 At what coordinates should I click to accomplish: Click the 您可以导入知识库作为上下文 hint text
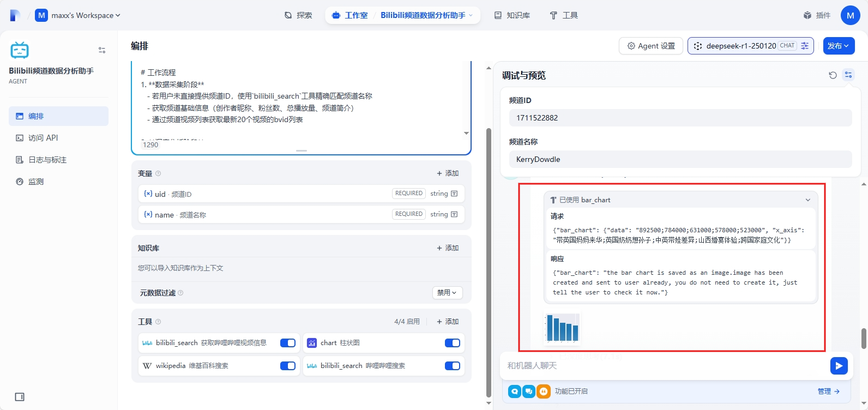click(x=180, y=268)
